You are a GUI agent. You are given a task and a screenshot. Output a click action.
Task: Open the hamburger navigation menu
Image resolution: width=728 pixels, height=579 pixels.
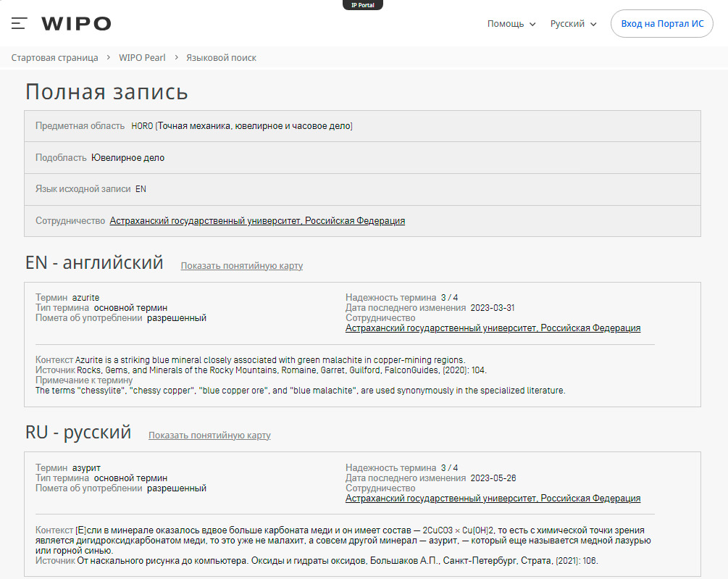pyautogui.click(x=19, y=23)
